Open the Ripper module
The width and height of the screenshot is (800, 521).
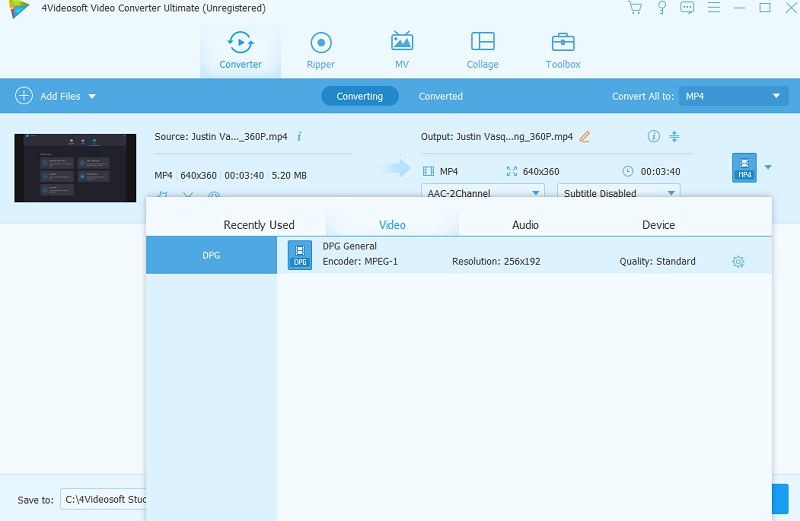[x=321, y=50]
